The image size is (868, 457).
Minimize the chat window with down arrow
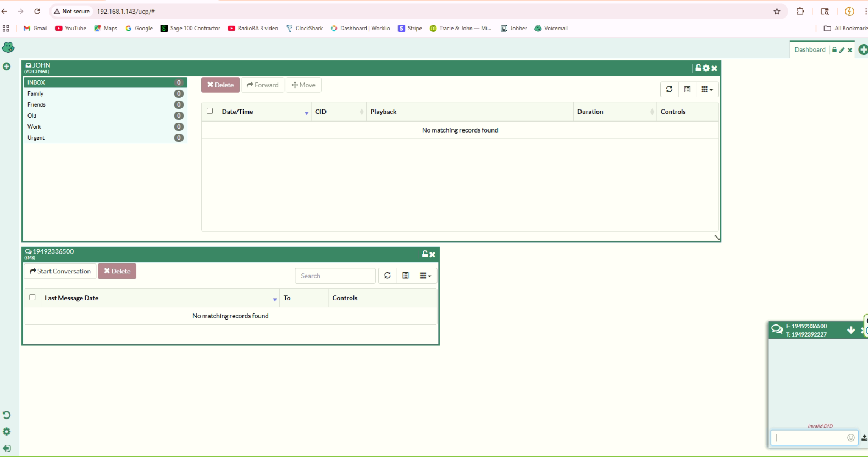coord(851,330)
